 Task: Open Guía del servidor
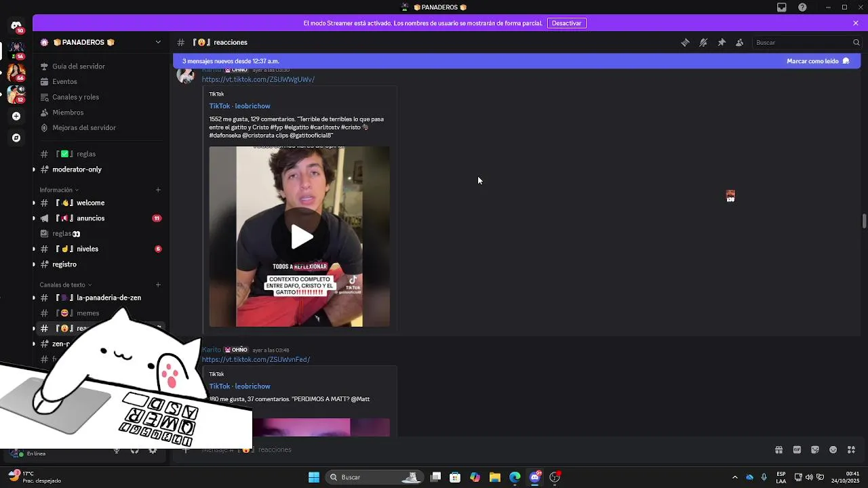[x=78, y=66]
